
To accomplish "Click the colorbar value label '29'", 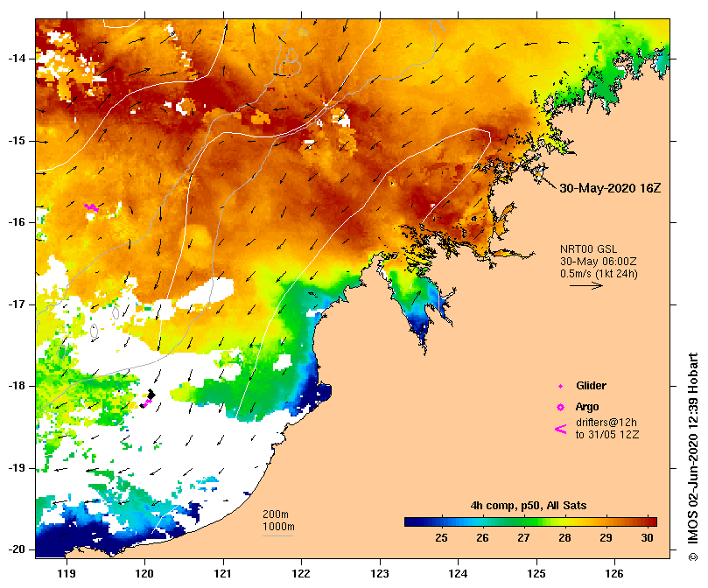I will tap(606, 538).
